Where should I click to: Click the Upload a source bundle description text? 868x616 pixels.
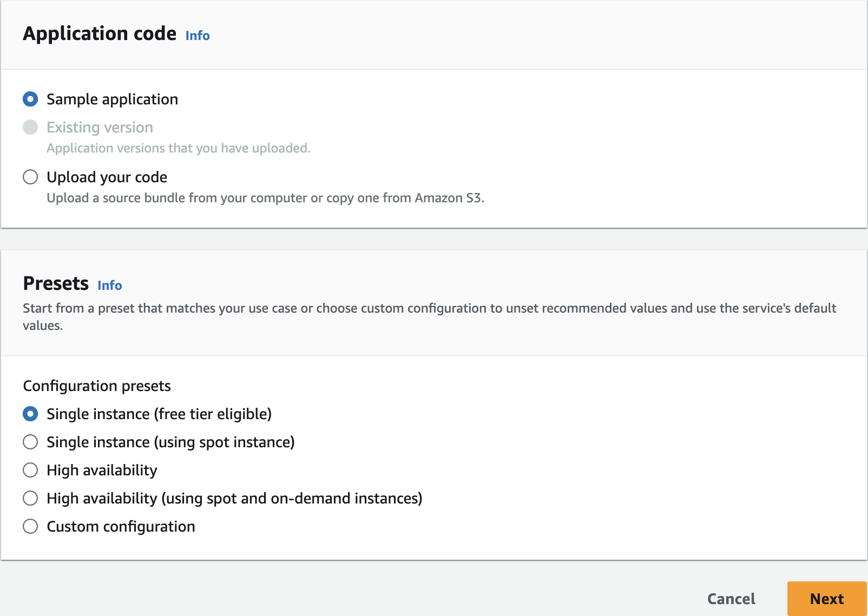(265, 198)
